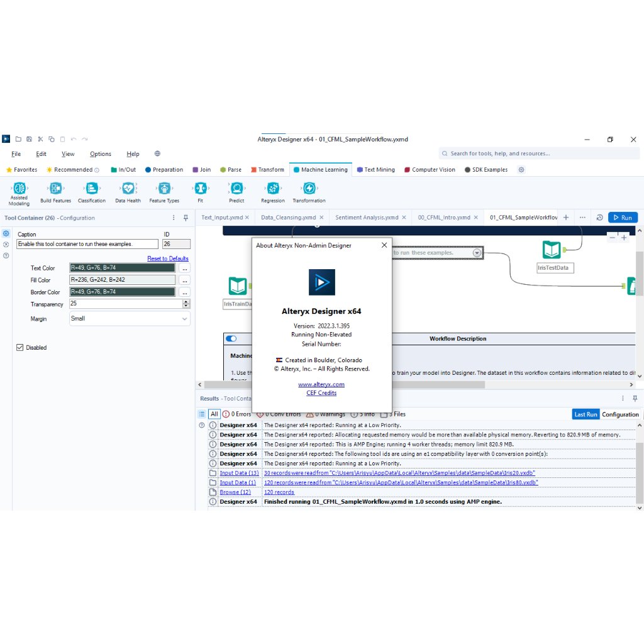This screenshot has height=644, width=644.
Task: Zoom in the canvas with plus
Action: tap(624, 237)
